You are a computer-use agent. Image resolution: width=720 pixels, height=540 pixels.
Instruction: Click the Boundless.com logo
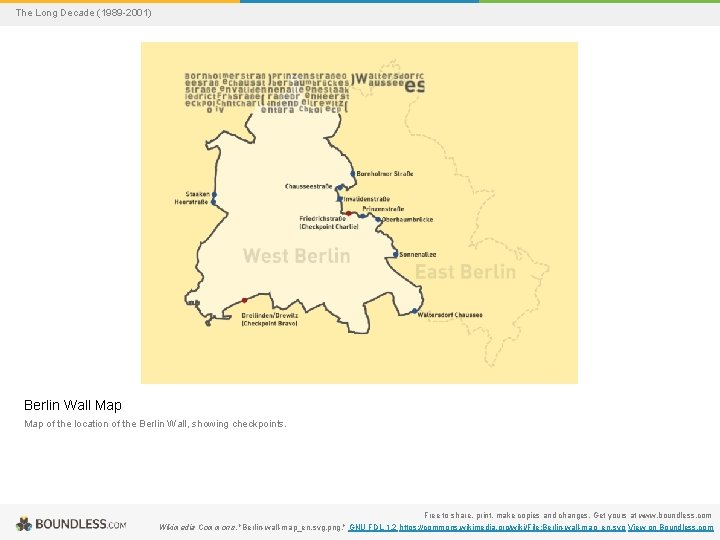71,524
